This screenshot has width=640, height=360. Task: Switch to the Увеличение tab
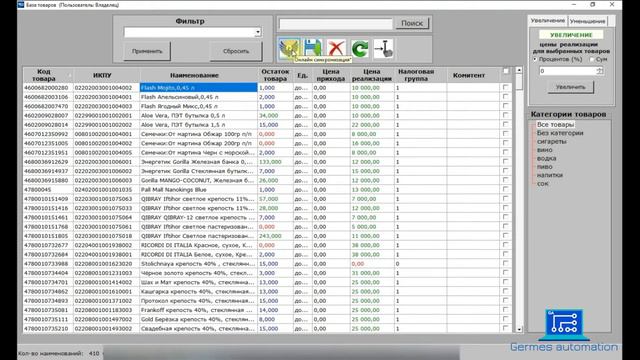[547, 20]
